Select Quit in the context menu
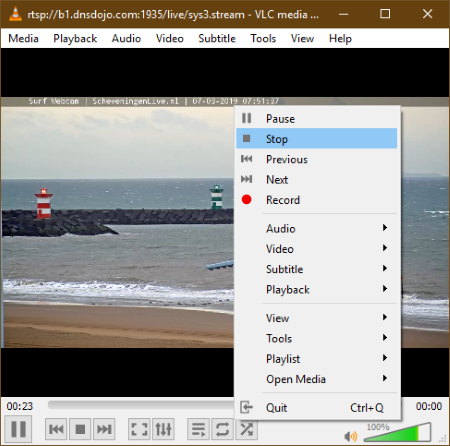This screenshot has width=450, height=446. click(317, 407)
